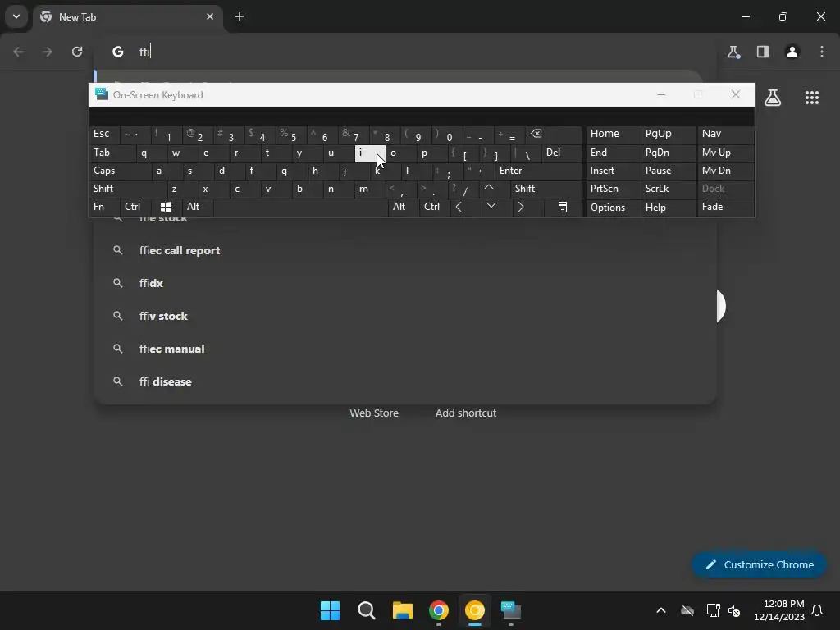The height and width of the screenshot is (630, 840).
Task: Open Chrome Labs flask icon in toolbar
Action: [x=733, y=52]
